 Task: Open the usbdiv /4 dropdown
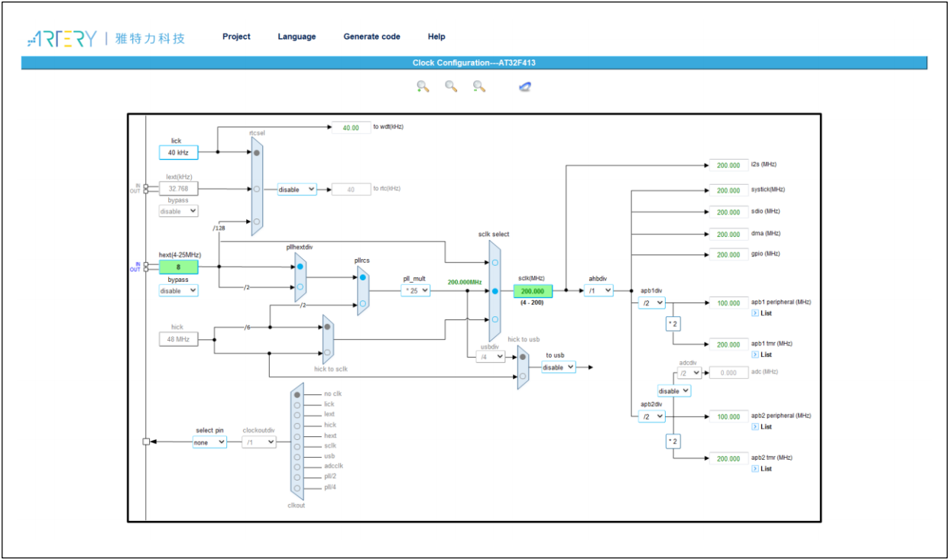click(x=491, y=356)
